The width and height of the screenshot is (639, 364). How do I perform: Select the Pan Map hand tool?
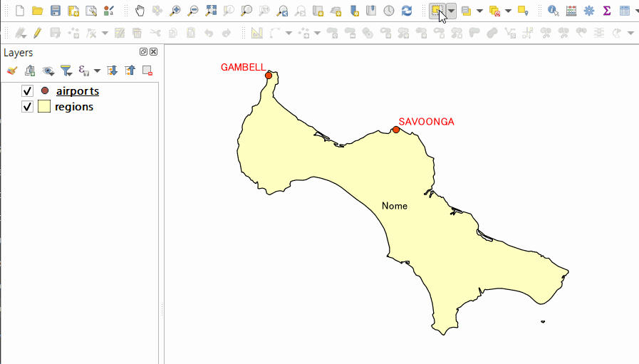click(140, 11)
